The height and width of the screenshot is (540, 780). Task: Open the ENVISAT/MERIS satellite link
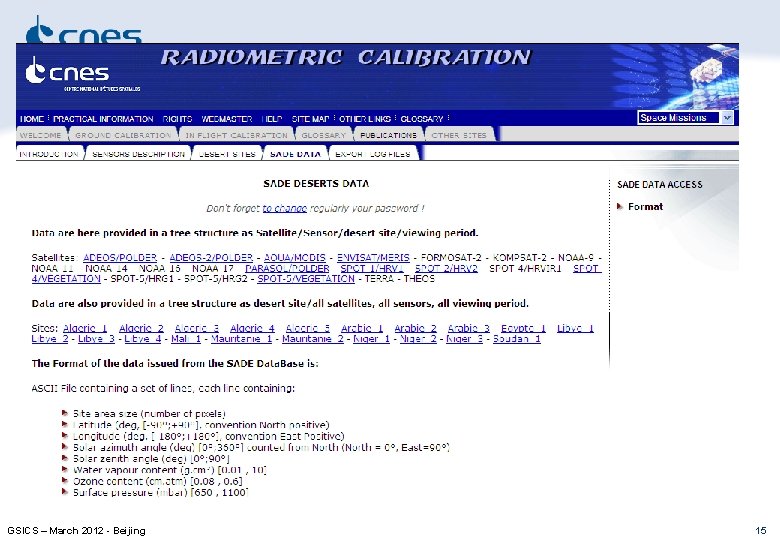coord(373,258)
